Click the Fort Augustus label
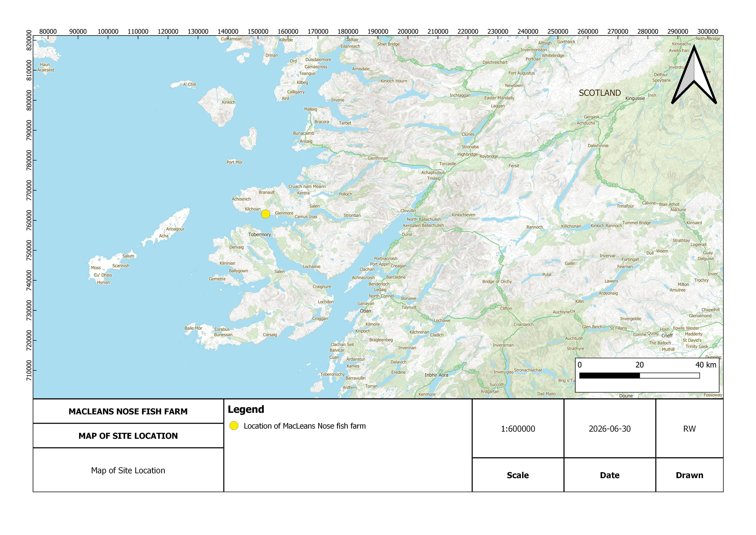756x535 pixels. click(522, 73)
